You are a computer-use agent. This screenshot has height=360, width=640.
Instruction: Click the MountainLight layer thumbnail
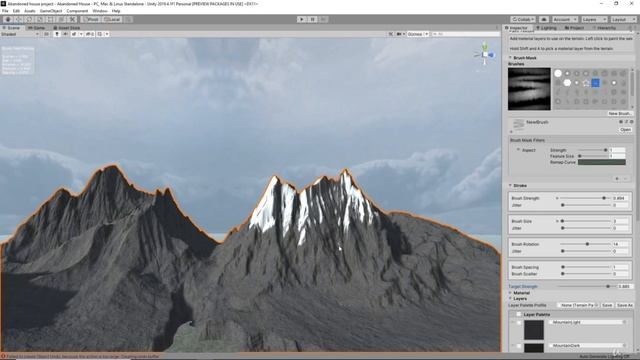[x=534, y=330]
